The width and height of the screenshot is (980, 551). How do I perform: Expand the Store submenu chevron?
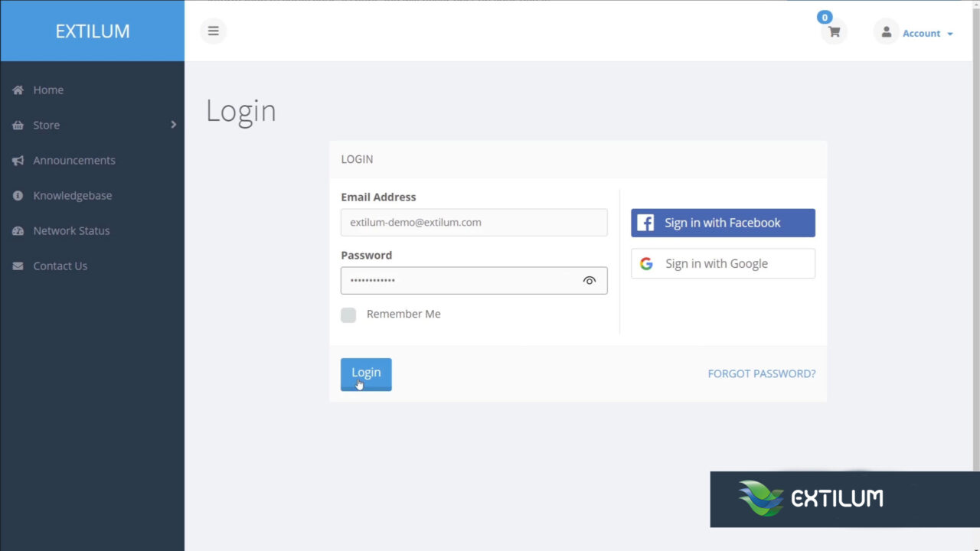coord(173,125)
